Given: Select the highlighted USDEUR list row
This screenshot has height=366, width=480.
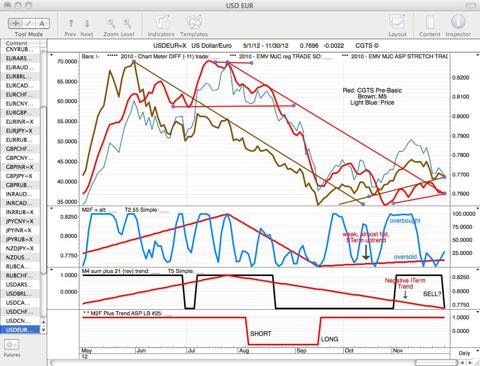Looking at the screenshot, I should click(x=20, y=330).
